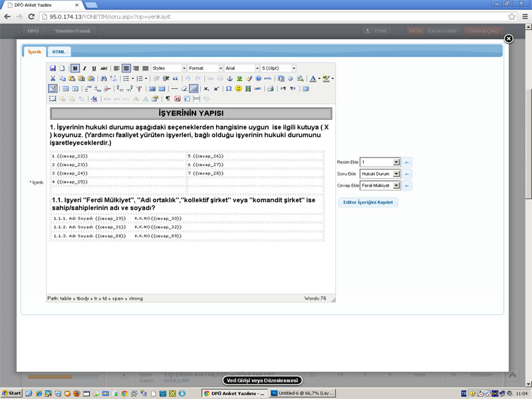Toggle visual aid guidelines button

(x=194, y=88)
